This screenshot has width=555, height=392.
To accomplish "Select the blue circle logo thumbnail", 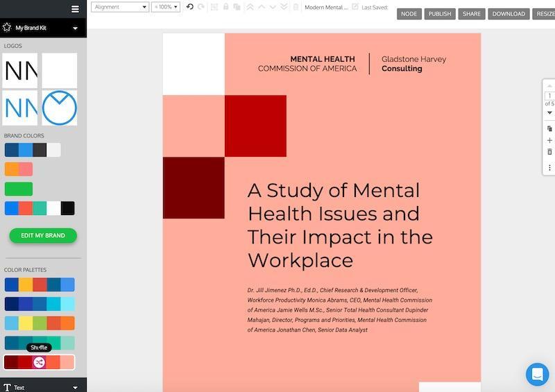I will point(60,108).
